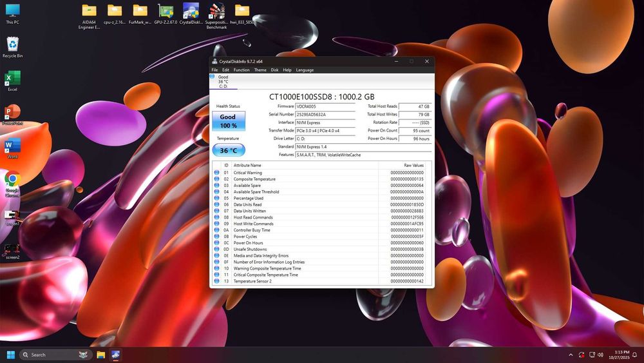Screen dimensions: 644x363
Task: Select the Superposition Benchmark shortcut
Action: 216,15
